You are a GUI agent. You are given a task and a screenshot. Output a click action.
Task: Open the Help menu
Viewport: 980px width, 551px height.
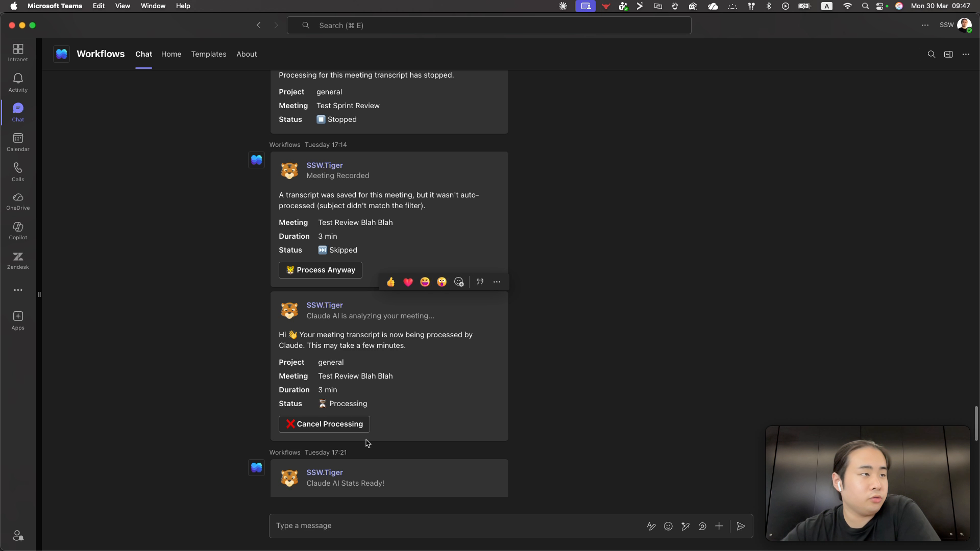click(x=183, y=6)
